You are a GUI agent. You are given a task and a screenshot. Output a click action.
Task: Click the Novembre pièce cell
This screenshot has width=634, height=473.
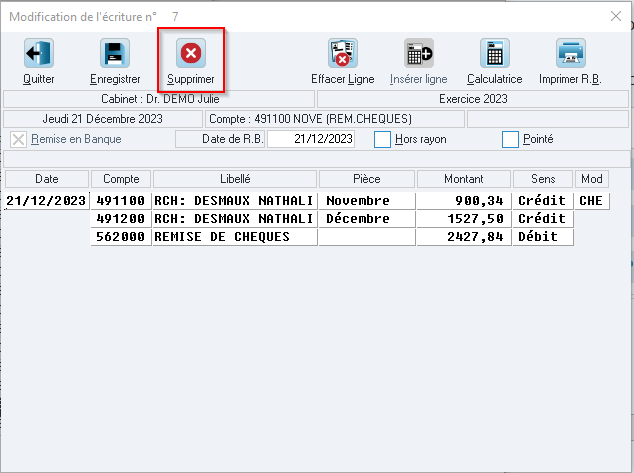[x=367, y=201]
